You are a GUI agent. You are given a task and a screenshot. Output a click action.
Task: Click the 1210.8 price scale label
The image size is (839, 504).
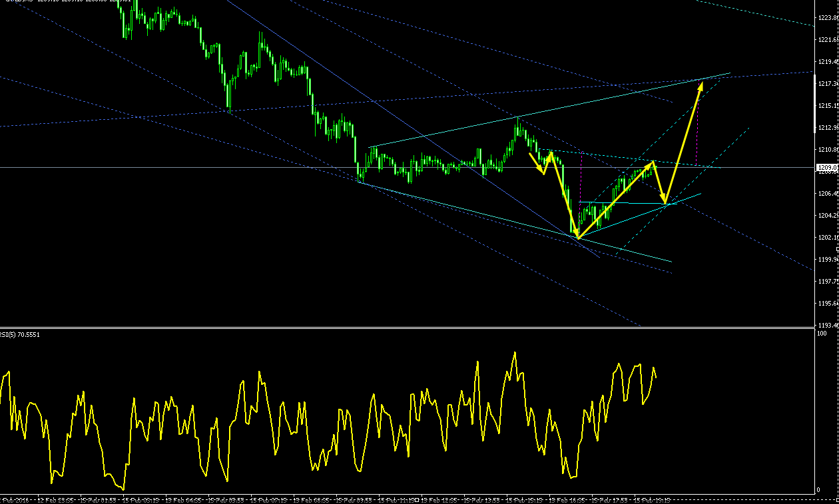[828, 150]
